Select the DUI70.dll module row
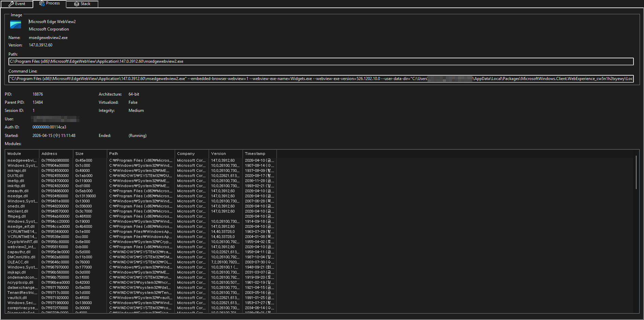644x320 pixels. [141, 176]
